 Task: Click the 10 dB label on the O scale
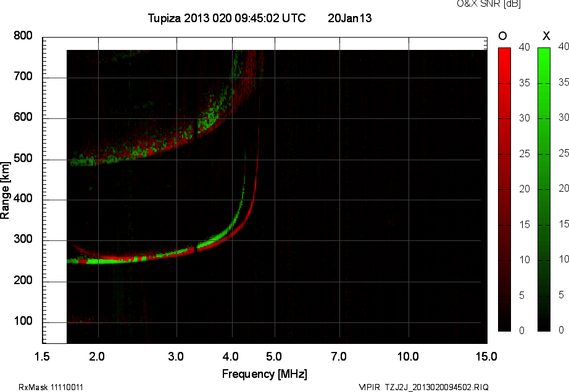525,259
